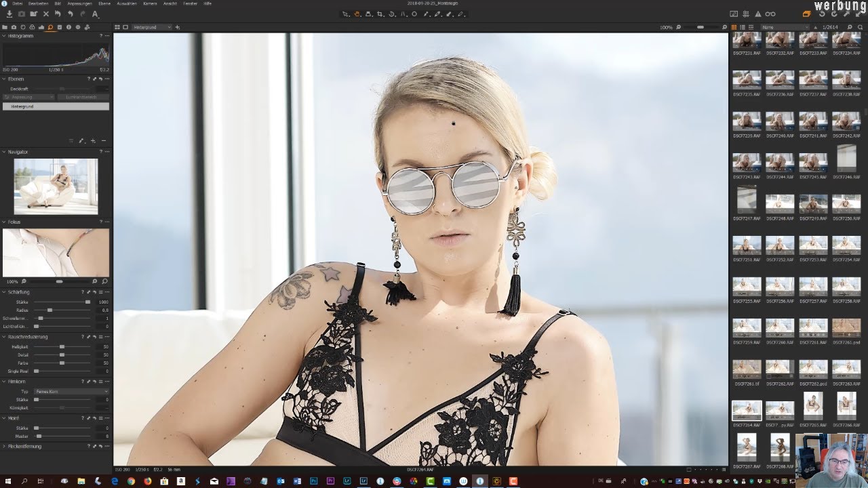
Task: Click the brush draw mask icon in Ebenen
Action: click(x=81, y=141)
